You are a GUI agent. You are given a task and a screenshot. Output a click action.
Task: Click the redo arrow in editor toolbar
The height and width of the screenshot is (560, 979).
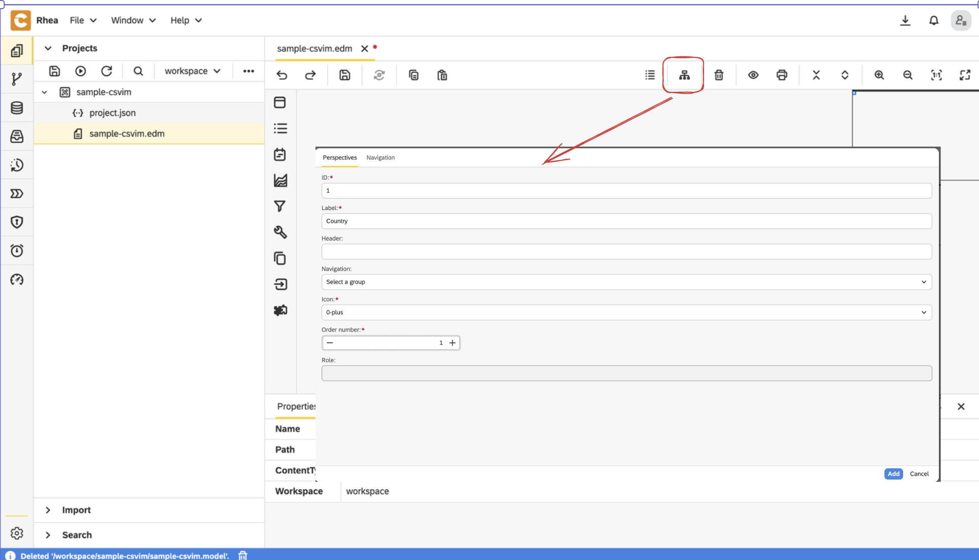[310, 75]
